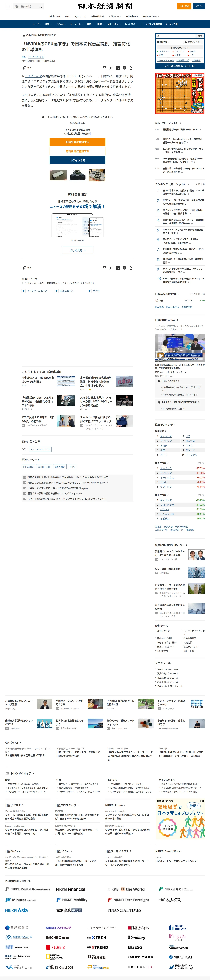Screen dimensions: 210x980
Task: Click the #トーメンデバイス company tag
Action: point(40,449)
